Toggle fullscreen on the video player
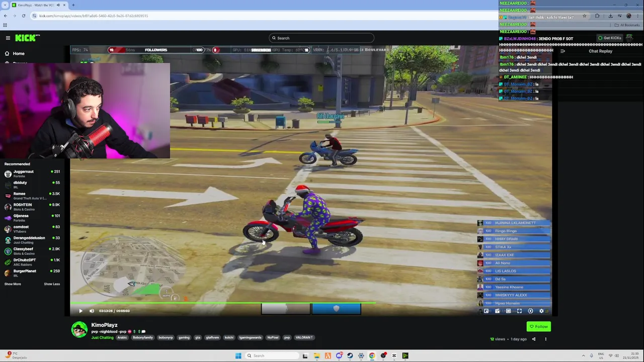644x362 pixels. point(519,311)
